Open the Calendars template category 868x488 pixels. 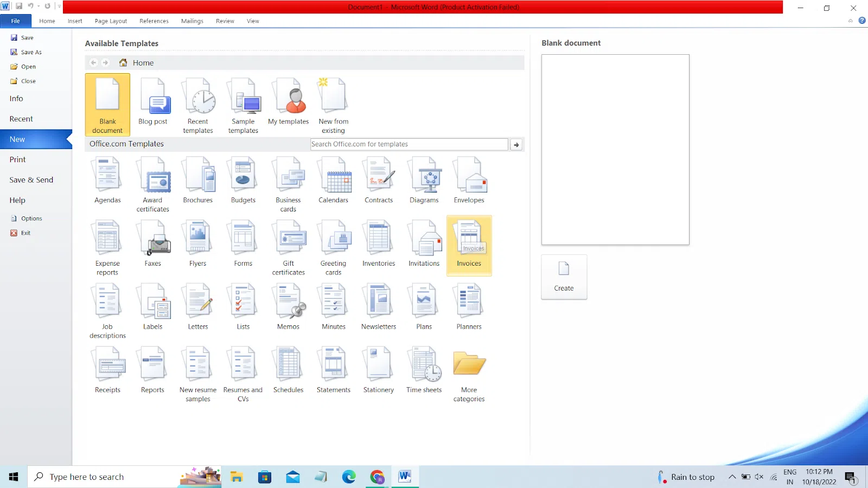[x=334, y=180]
